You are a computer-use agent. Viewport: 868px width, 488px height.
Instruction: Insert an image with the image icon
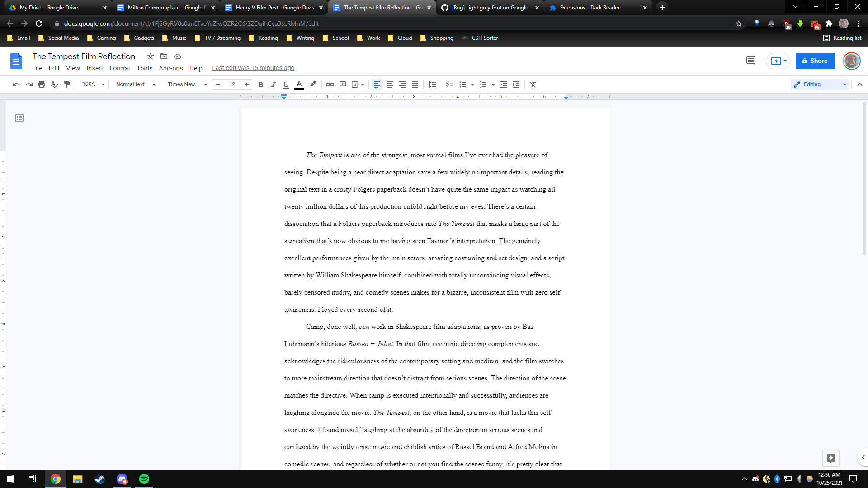(354, 84)
